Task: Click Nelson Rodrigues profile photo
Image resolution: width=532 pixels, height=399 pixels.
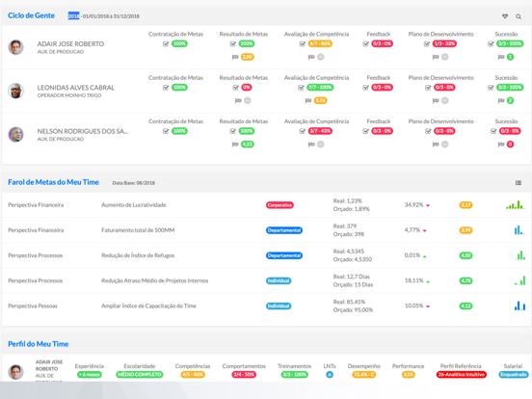Action: pyautogui.click(x=15, y=134)
